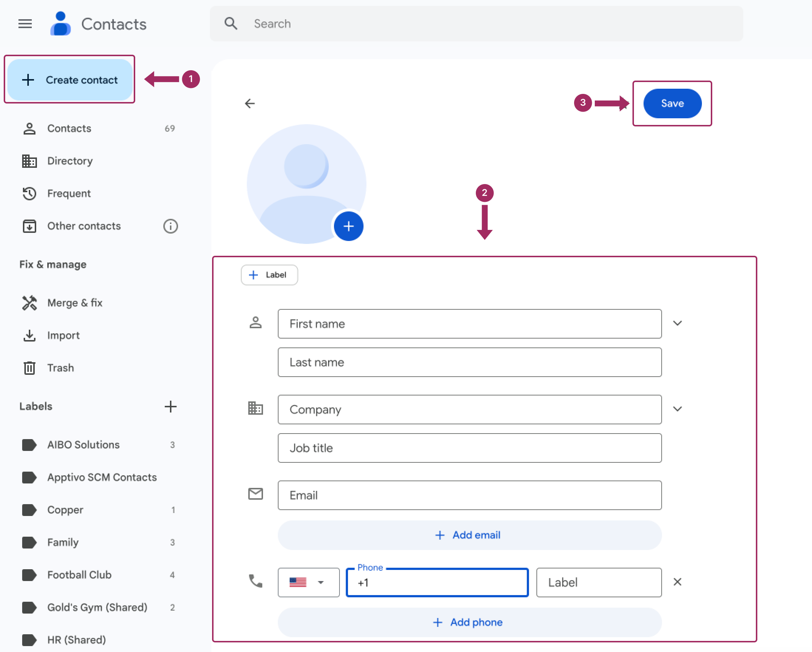Click the Frequent history icon
The image size is (812, 652).
pos(30,193)
